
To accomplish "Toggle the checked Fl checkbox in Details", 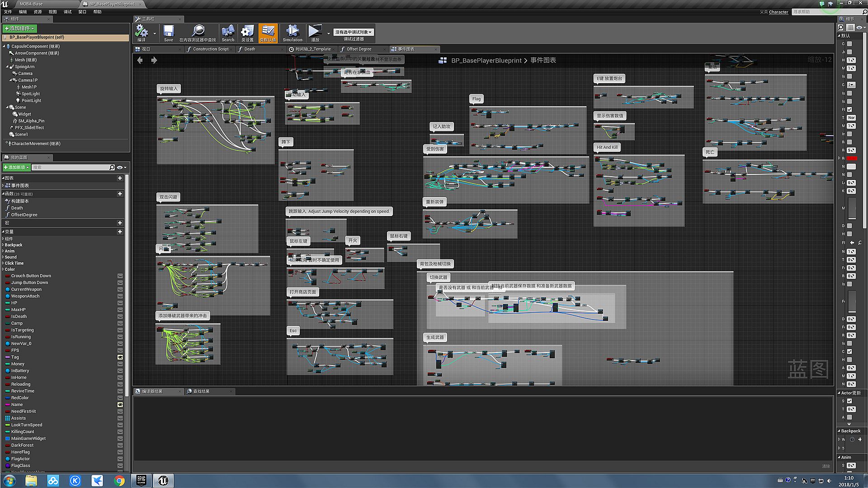I will coord(849,109).
